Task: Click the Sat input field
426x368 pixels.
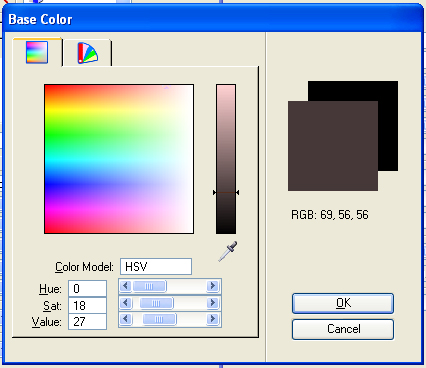Action: pyautogui.click(x=87, y=305)
